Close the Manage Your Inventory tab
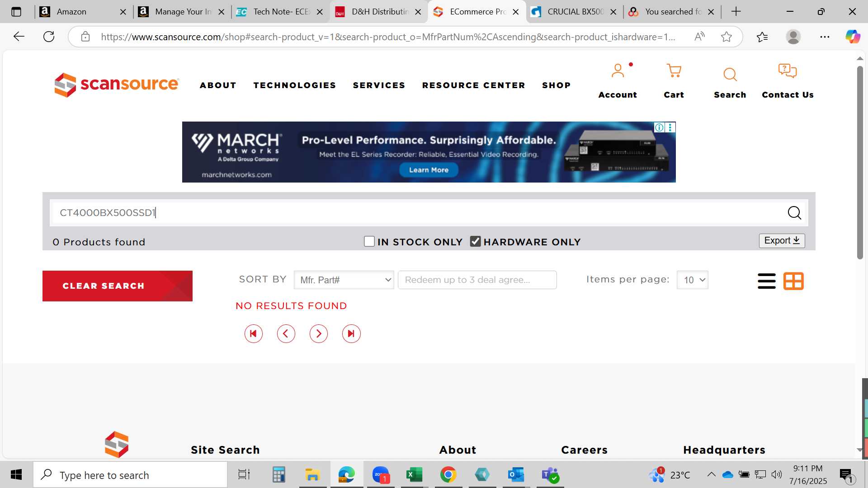868x488 pixels. [221, 12]
